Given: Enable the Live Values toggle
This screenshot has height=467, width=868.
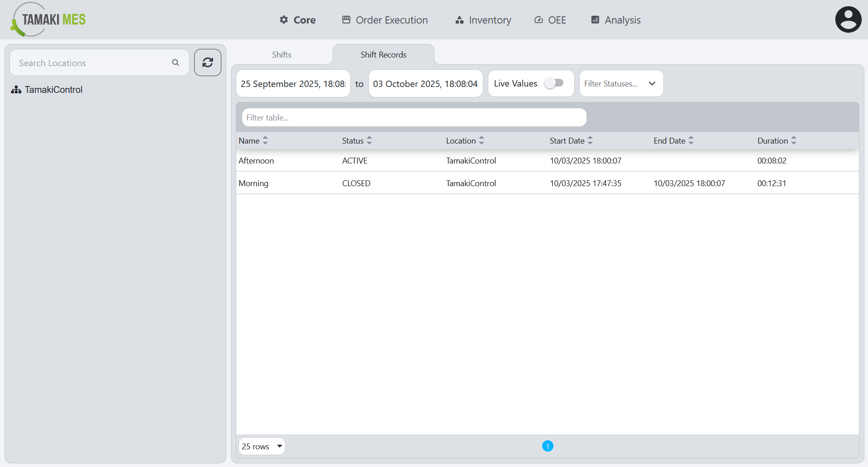Looking at the screenshot, I should [555, 83].
